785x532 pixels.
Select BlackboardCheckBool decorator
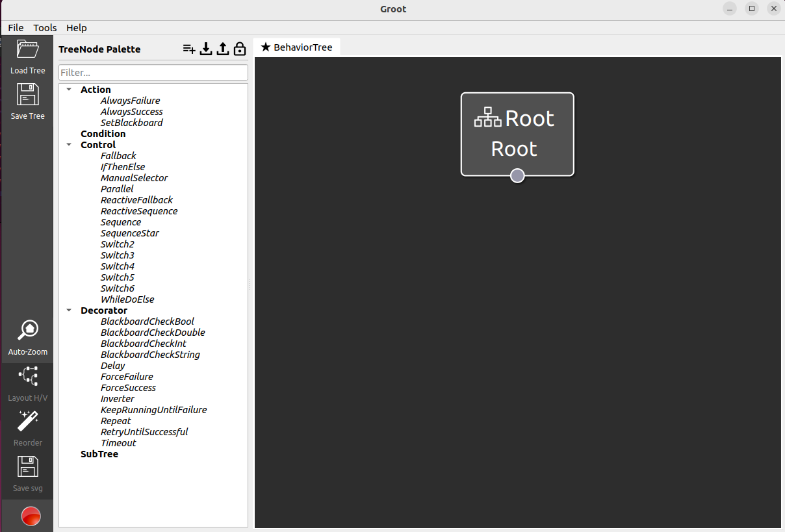[x=148, y=322]
